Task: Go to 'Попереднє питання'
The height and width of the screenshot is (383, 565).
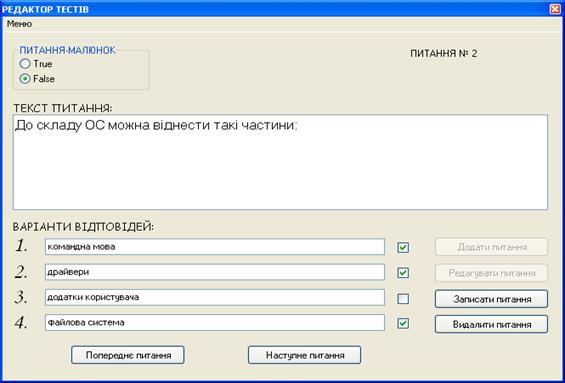Action: pyautogui.click(x=128, y=355)
